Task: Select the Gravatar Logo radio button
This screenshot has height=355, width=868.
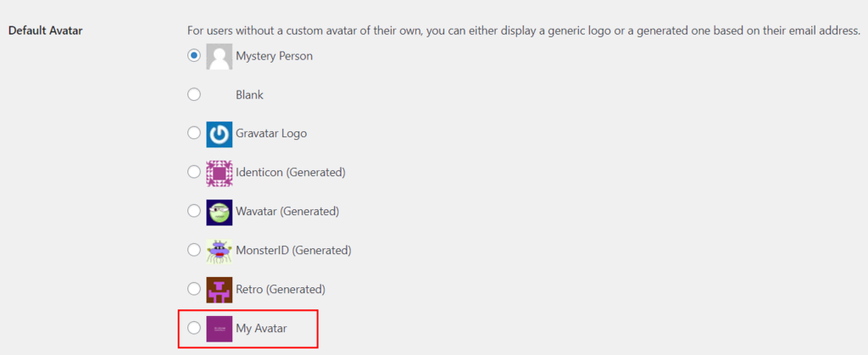Action: click(194, 134)
